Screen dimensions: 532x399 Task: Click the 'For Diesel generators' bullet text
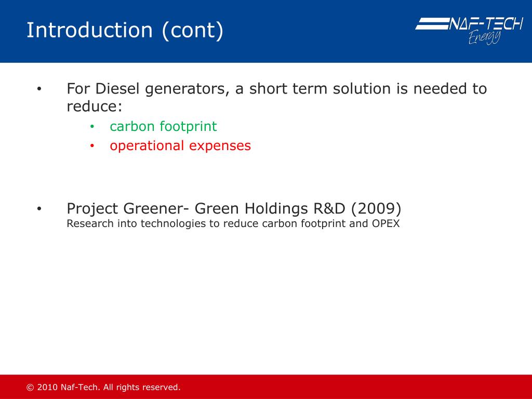[x=276, y=97]
